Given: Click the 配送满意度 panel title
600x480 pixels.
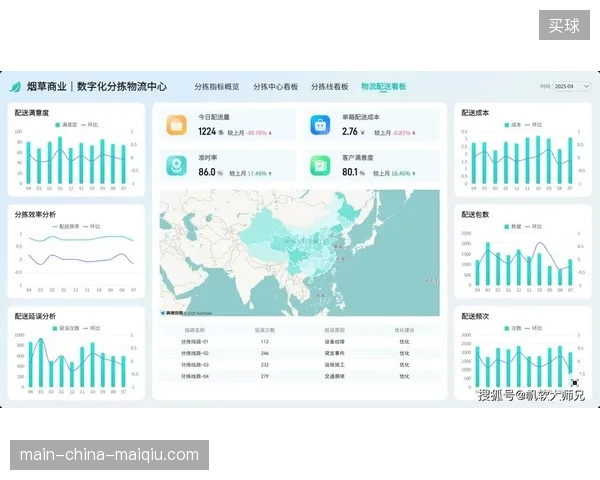Looking at the screenshot, I should click(32, 113).
